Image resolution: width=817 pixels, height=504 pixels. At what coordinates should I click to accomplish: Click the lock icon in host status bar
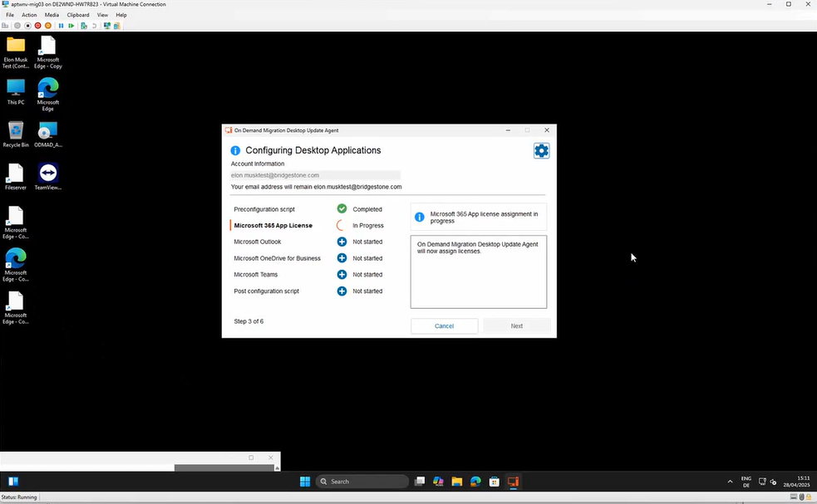[x=809, y=497]
